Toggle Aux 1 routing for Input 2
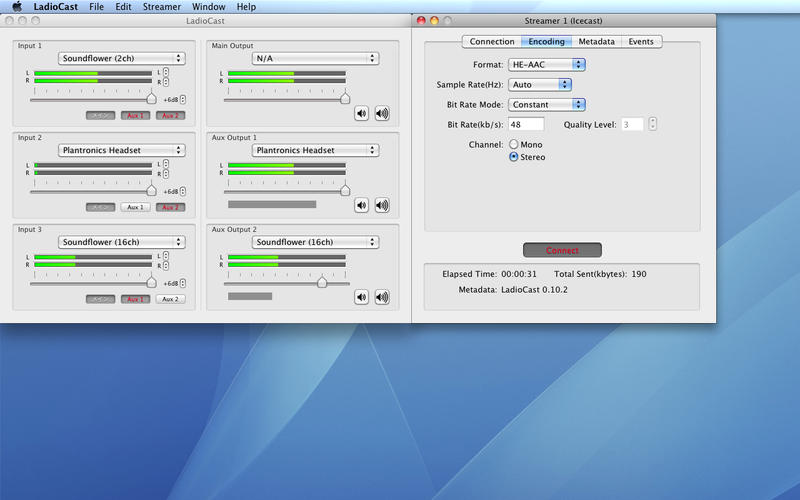800x500 pixels. click(x=136, y=207)
